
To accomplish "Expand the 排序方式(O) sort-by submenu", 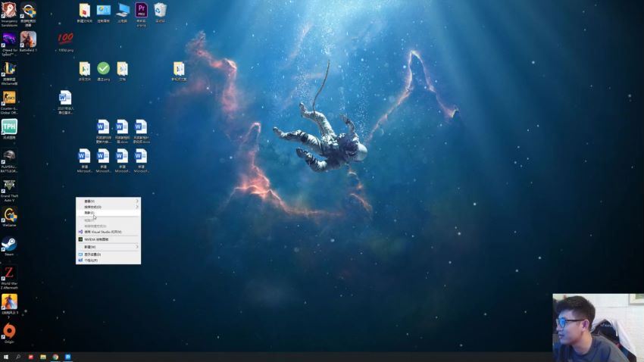I will [108, 207].
